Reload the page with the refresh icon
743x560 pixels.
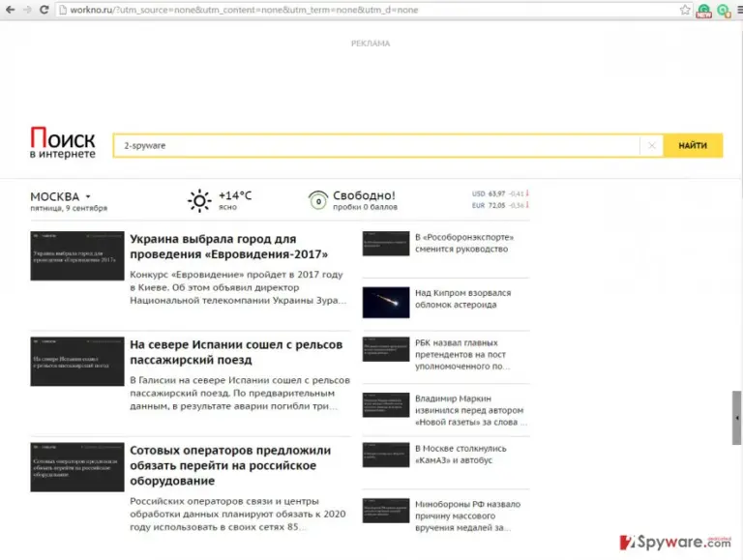click(45, 10)
